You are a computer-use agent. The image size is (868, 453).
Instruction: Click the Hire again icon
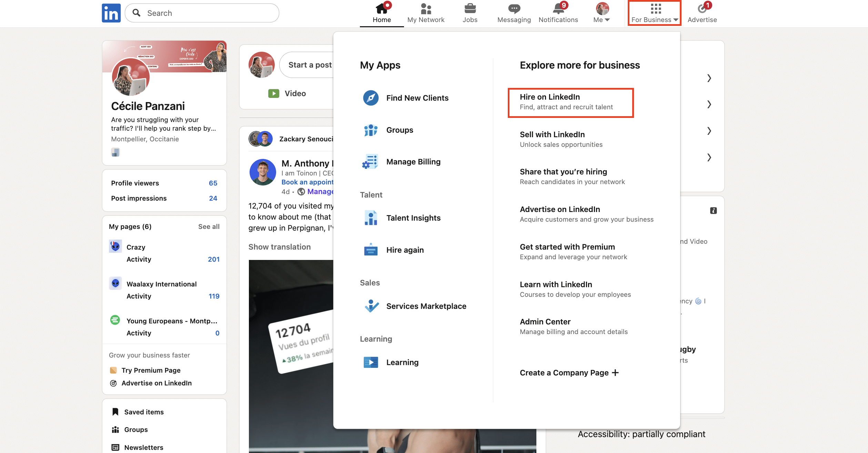coord(371,250)
